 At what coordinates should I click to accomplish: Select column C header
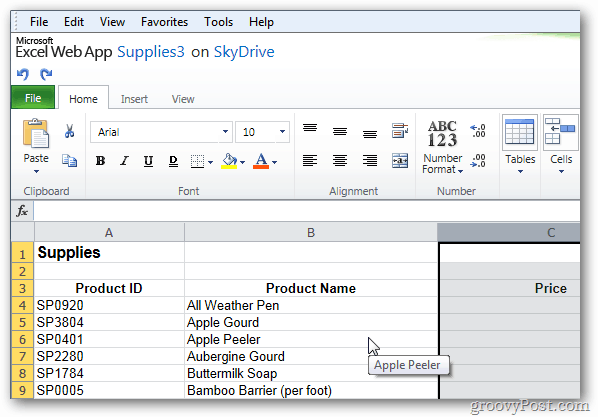click(509, 232)
